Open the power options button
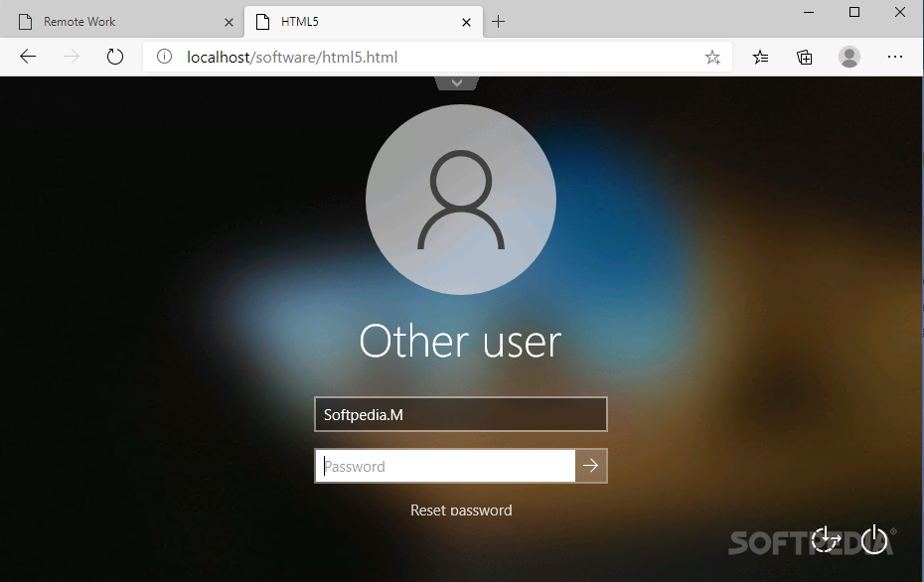This screenshot has width=924, height=582. 874,539
